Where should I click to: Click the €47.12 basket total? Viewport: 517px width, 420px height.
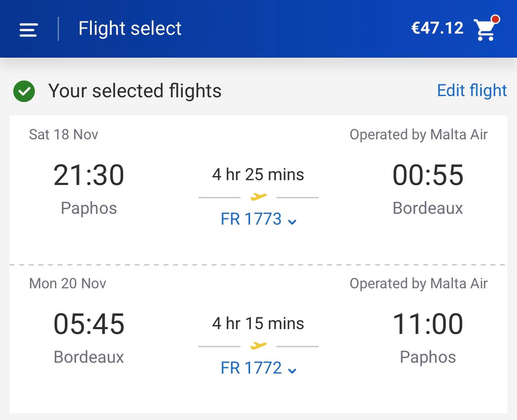click(437, 28)
